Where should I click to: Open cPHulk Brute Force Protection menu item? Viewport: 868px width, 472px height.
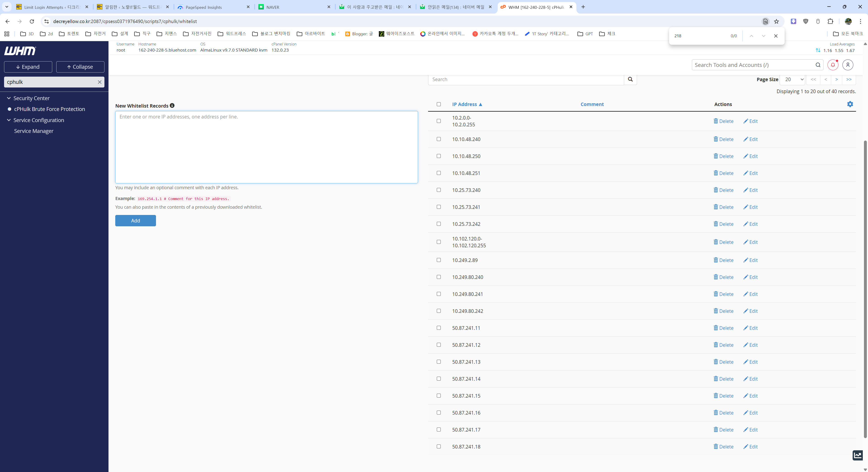click(49, 109)
